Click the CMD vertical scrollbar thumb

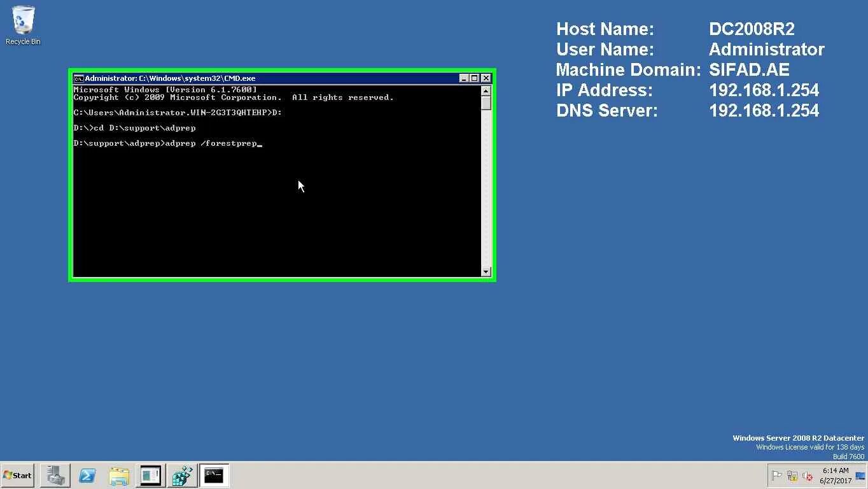pos(486,103)
